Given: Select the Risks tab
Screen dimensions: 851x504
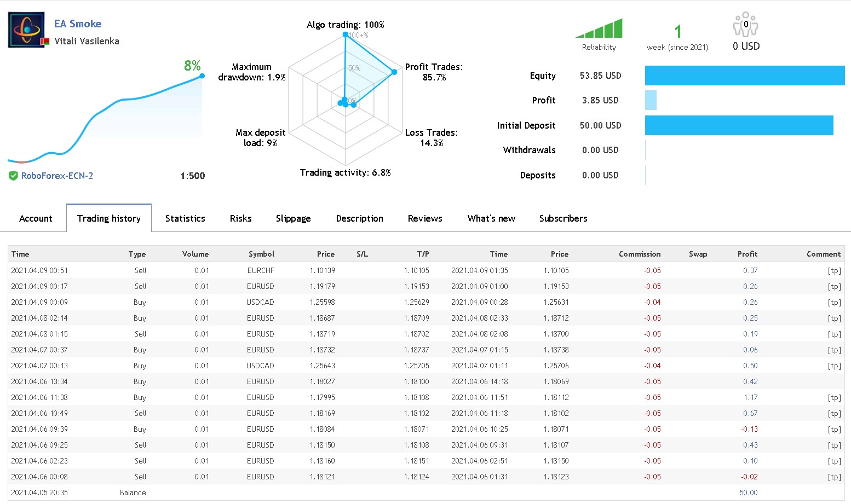Looking at the screenshot, I should pos(240,218).
